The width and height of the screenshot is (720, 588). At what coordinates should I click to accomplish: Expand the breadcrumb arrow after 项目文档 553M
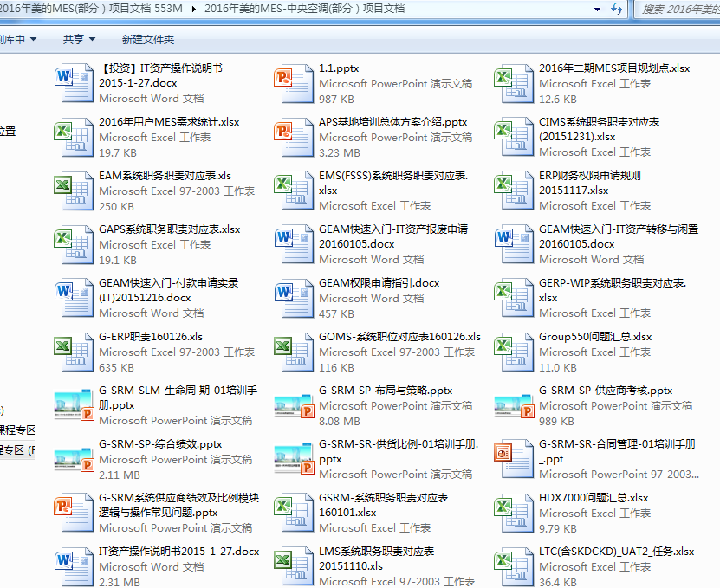click(x=194, y=9)
